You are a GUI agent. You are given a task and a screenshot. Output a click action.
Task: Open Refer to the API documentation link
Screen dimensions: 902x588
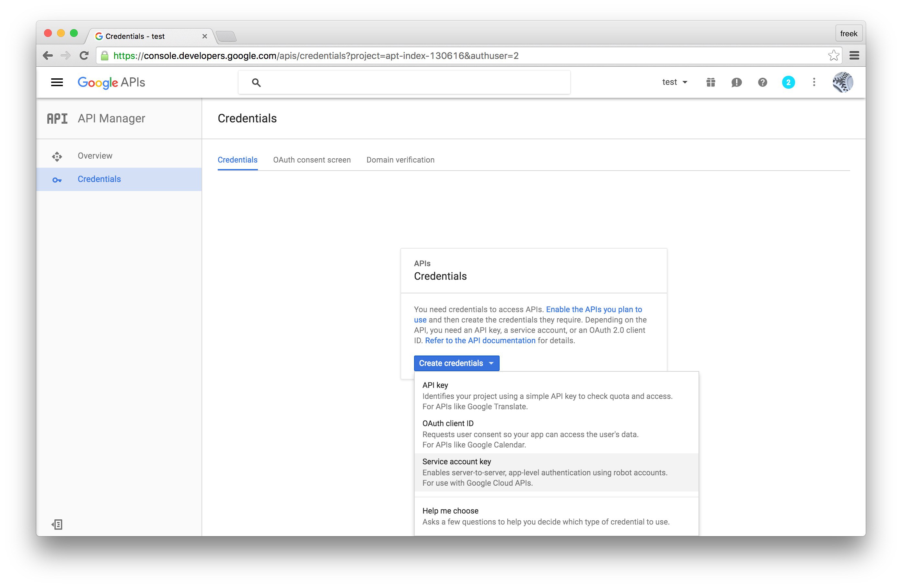pyautogui.click(x=480, y=340)
